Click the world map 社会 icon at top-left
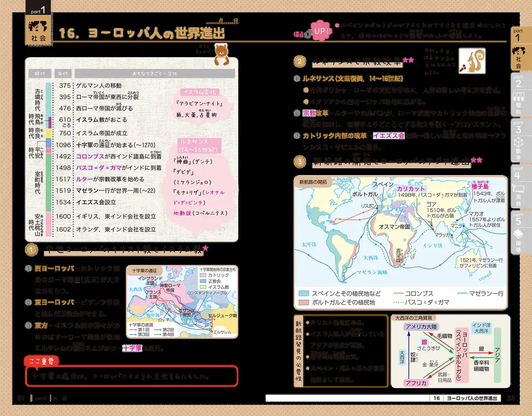The height and width of the screenshot is (416, 532). coord(38,27)
